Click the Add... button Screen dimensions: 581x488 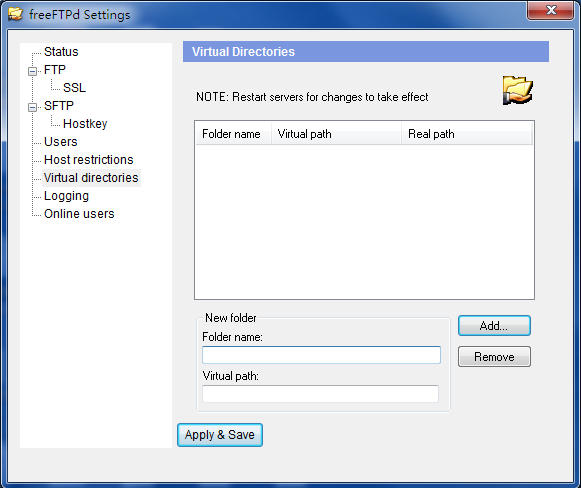click(494, 326)
